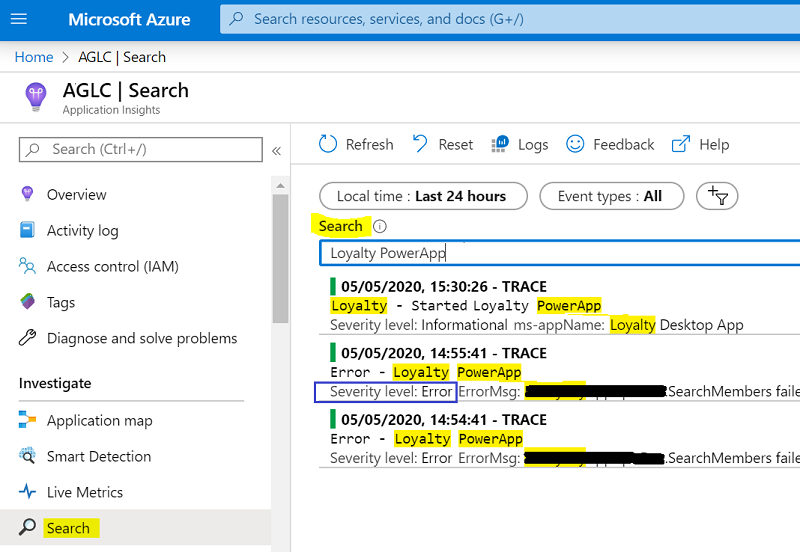Viewport: 800px width, 552px height.
Task: Click the Feedback button
Action: click(x=610, y=145)
